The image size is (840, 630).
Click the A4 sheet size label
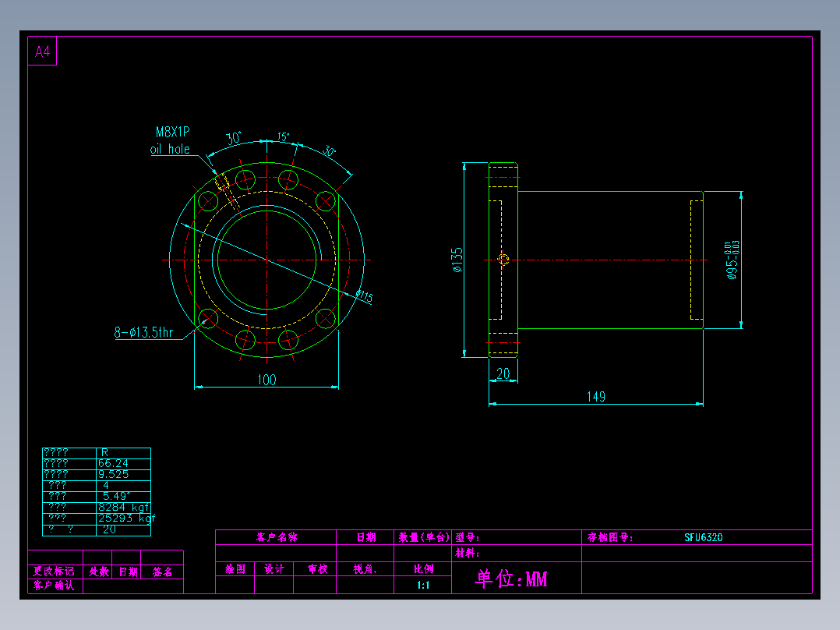42,51
